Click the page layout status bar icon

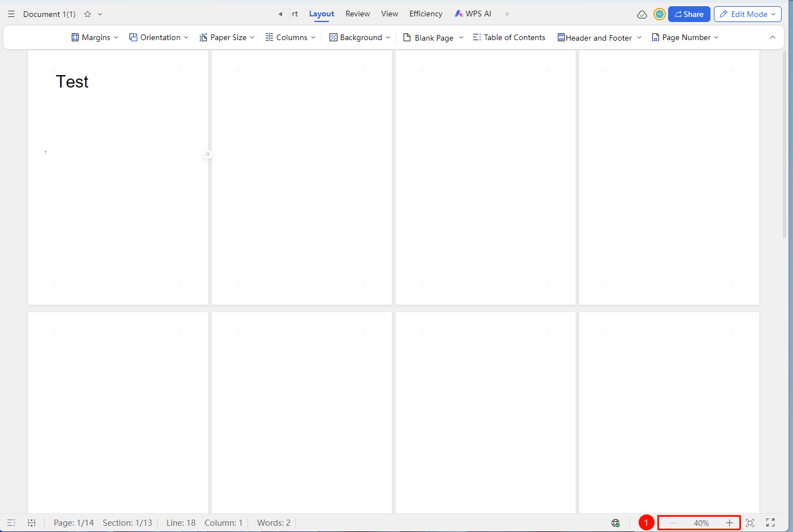click(32, 523)
